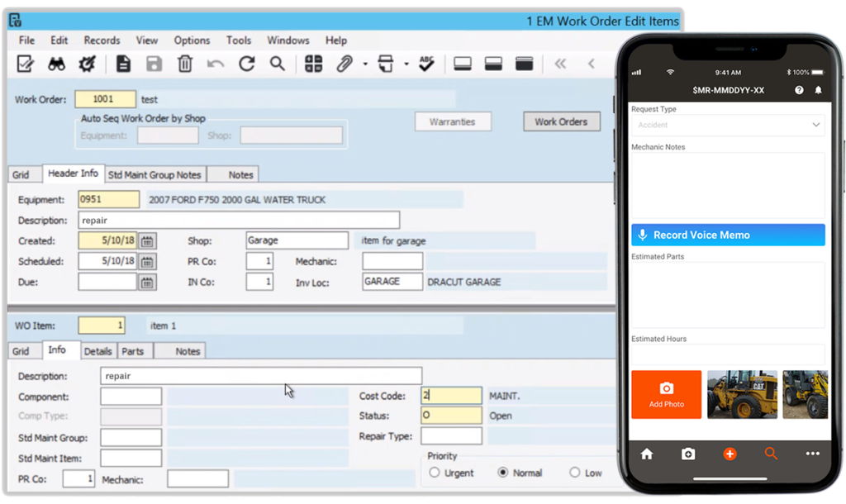Viewport: 846px width, 504px height.
Task: Switch to the Std Maint Group Notes tab
Action: point(154,174)
